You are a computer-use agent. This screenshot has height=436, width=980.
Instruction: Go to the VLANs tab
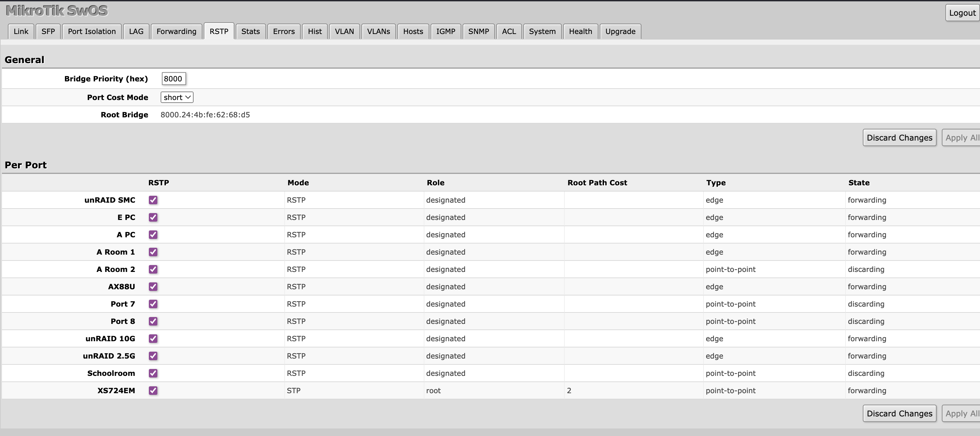pos(378,32)
